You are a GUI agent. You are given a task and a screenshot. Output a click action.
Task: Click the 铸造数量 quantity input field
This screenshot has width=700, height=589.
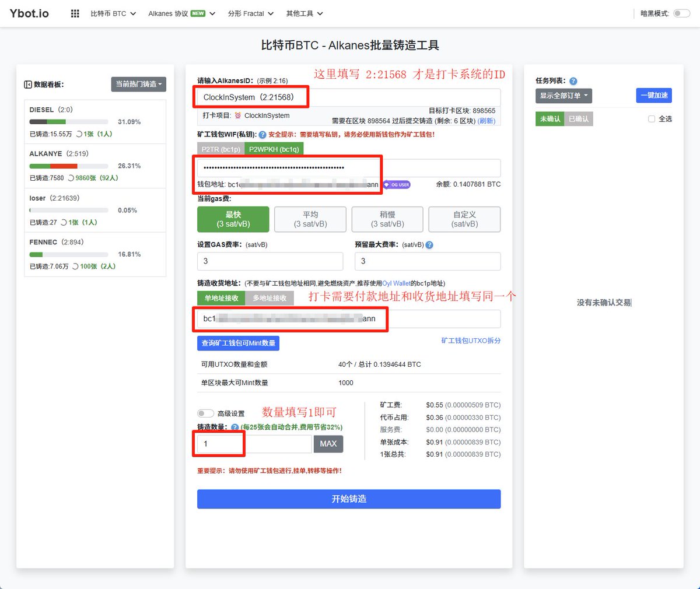(254, 444)
